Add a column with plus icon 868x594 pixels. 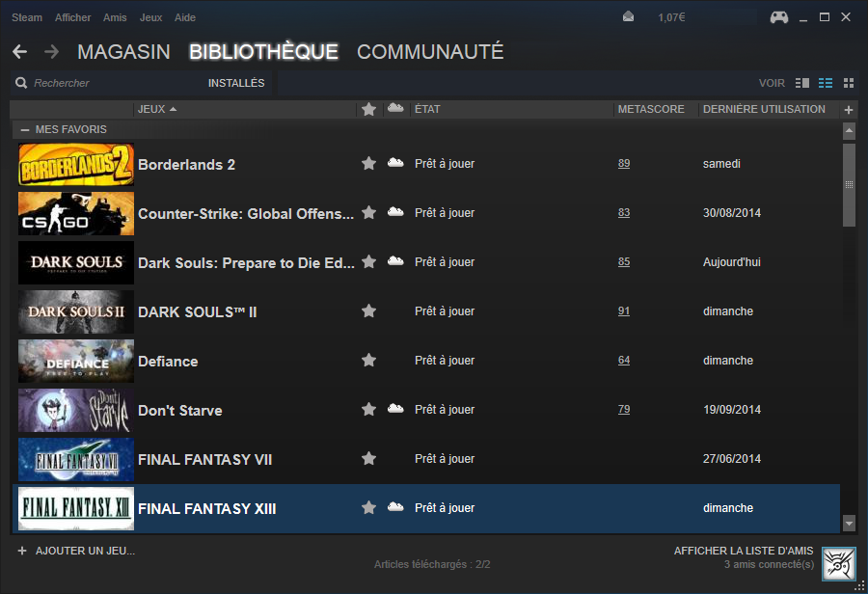tap(848, 110)
